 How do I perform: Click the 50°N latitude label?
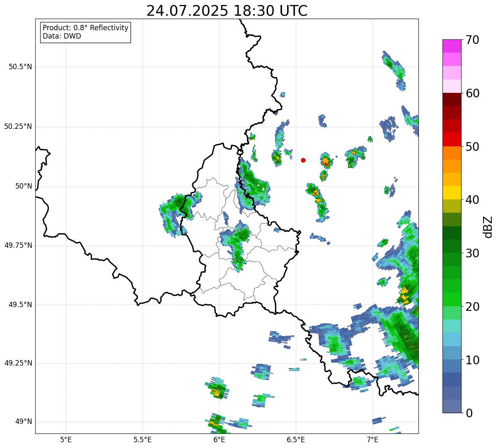pyautogui.click(x=24, y=186)
